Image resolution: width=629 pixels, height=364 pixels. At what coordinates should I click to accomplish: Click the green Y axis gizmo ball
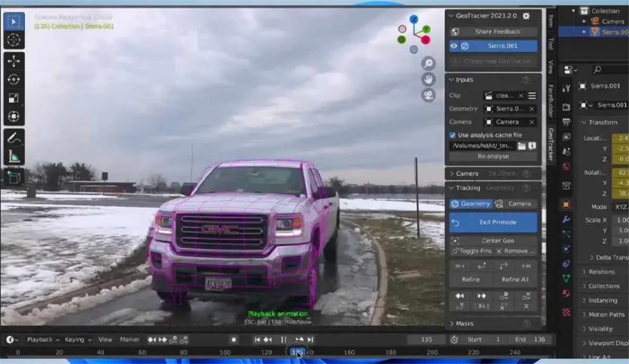tap(426, 29)
